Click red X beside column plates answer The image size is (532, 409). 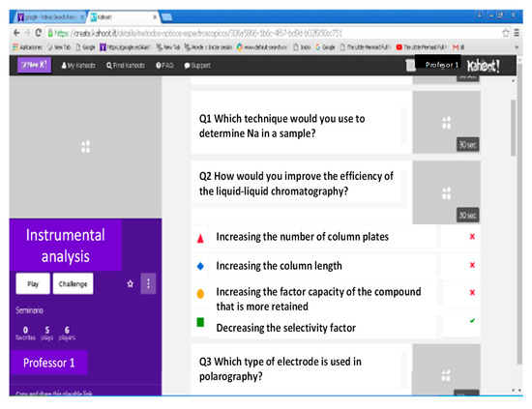pyautogui.click(x=472, y=237)
